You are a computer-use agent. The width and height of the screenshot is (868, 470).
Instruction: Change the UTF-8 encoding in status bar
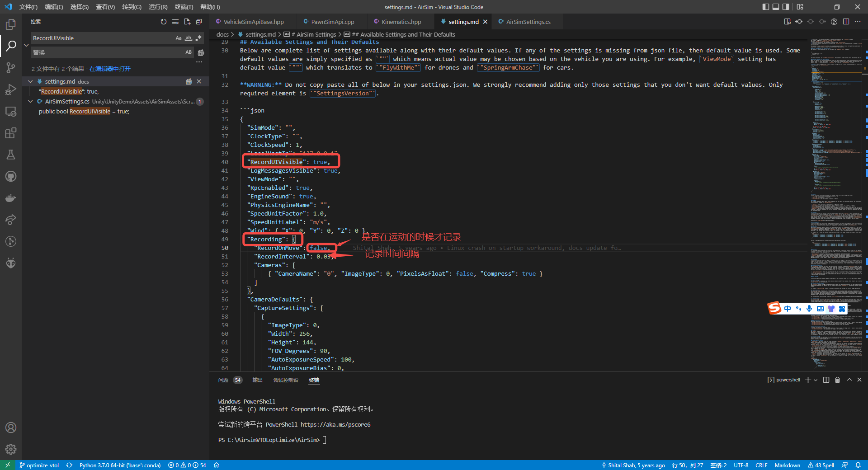[741, 465]
